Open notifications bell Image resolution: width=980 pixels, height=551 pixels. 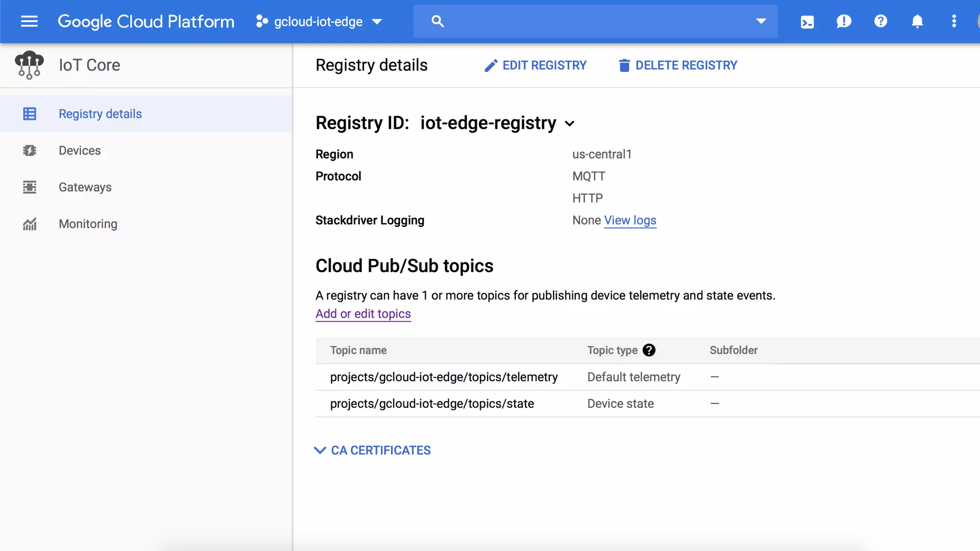click(x=917, y=22)
